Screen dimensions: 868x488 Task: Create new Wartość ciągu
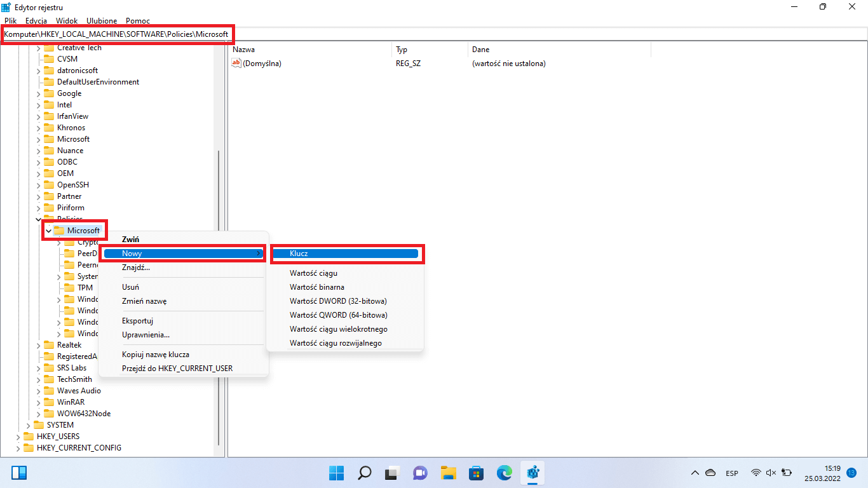(345, 273)
